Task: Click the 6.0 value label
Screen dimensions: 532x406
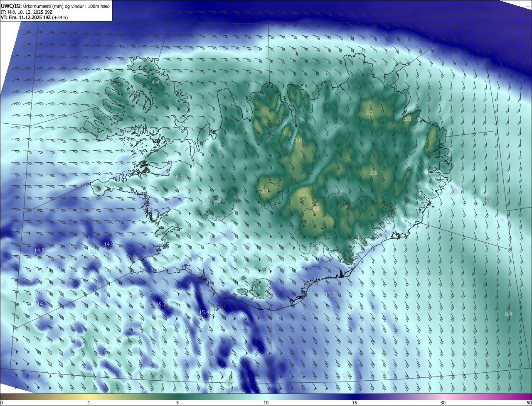Action: tap(180, 177)
